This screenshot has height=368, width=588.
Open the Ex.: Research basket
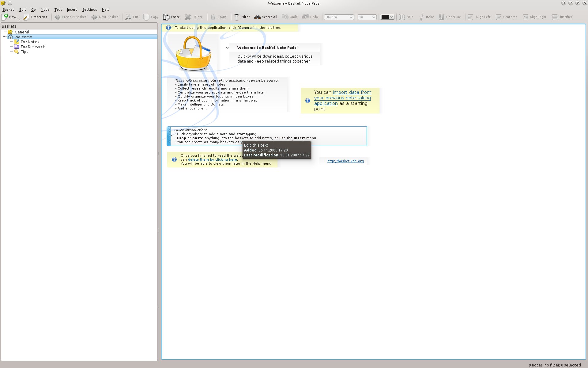pyautogui.click(x=33, y=47)
